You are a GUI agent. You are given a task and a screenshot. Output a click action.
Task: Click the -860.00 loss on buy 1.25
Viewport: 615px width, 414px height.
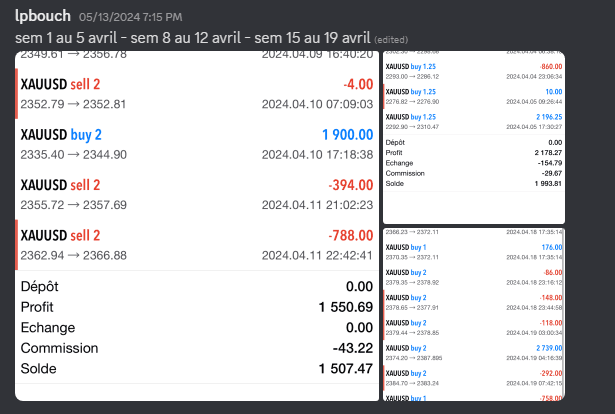point(551,67)
